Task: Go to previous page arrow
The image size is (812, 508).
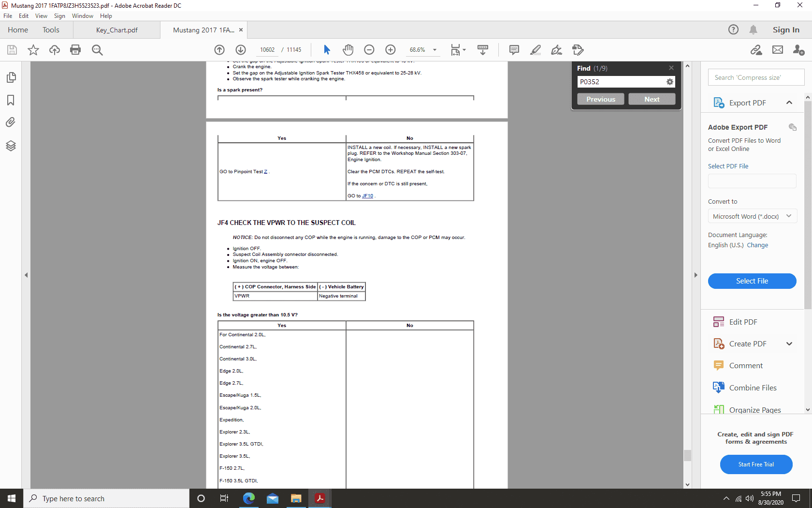Action: click(x=219, y=50)
